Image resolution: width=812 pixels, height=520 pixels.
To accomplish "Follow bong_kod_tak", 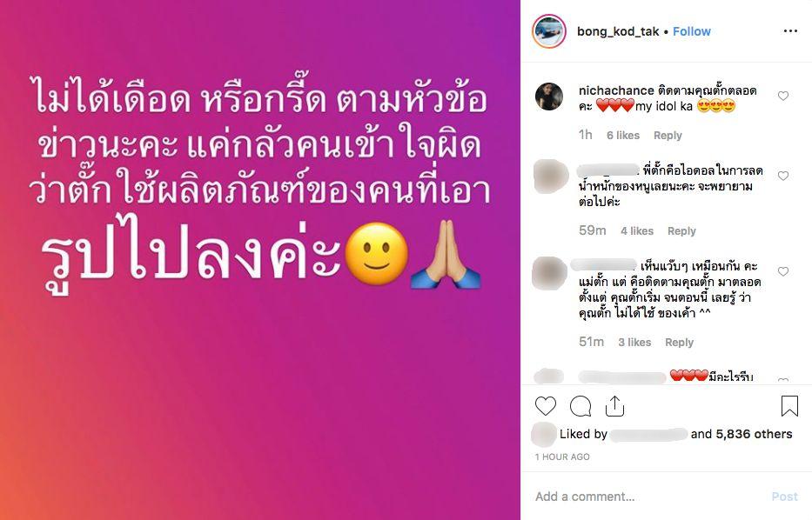I will (x=691, y=31).
